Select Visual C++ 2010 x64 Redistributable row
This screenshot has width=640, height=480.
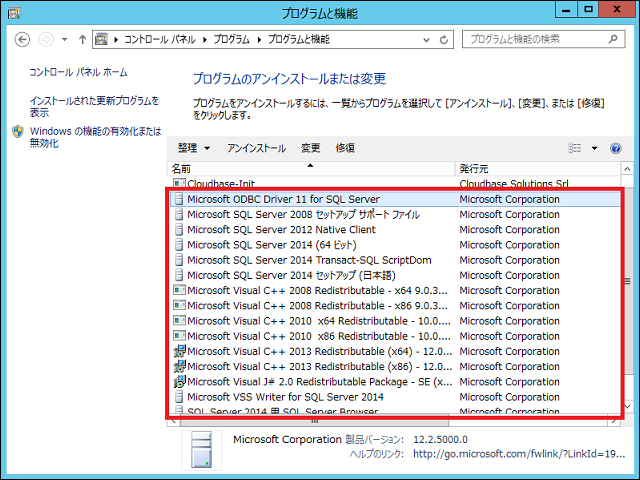coord(394,321)
